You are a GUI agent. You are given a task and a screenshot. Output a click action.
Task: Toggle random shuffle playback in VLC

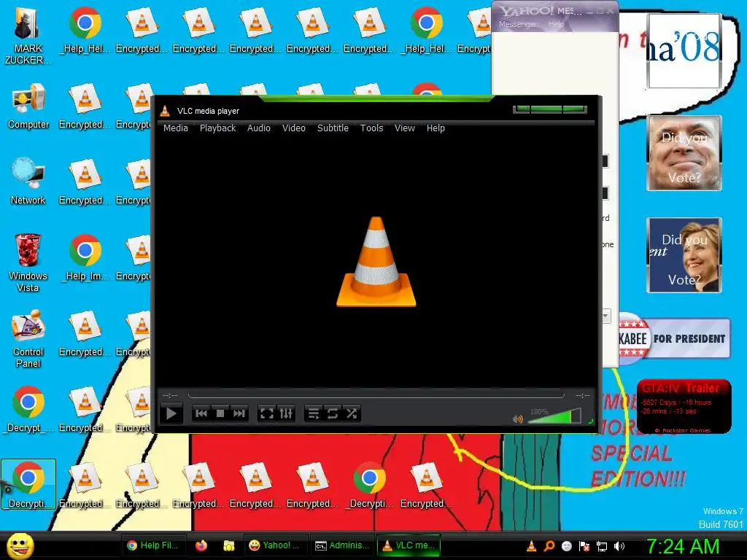[352, 413]
